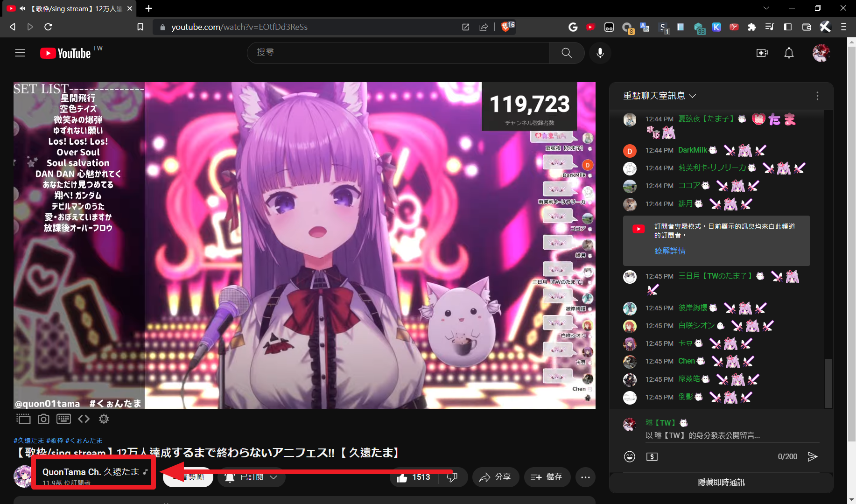
Task: Open the emoji picker in chat
Action: (x=630, y=456)
